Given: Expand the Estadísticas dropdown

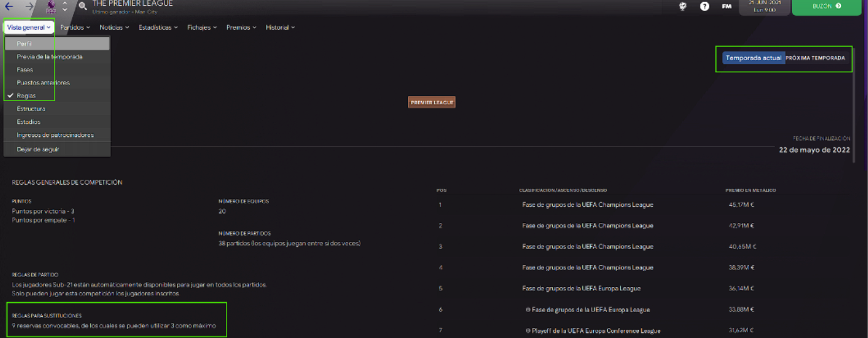Looking at the screenshot, I should (x=158, y=28).
